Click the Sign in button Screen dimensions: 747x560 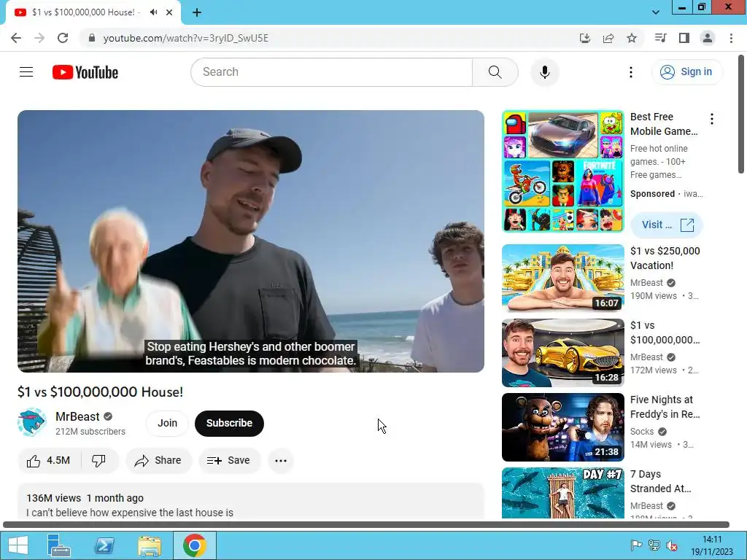tap(686, 72)
